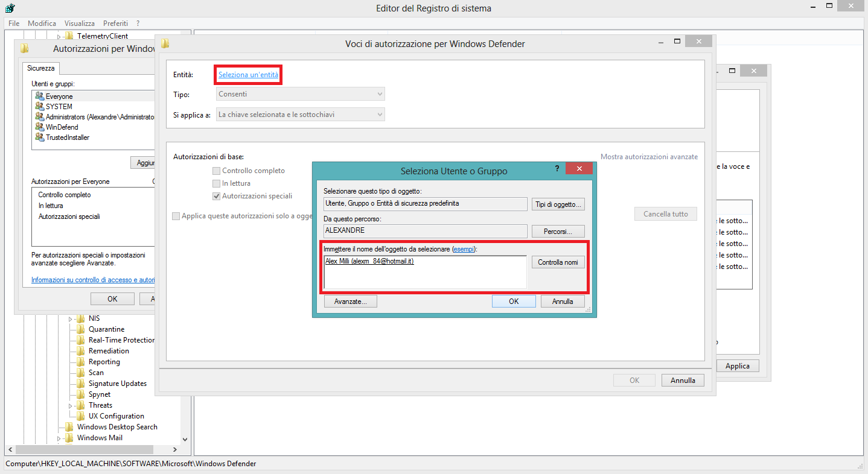The width and height of the screenshot is (868, 474).
Task: Open the Si applica a dropdown
Action: coord(301,114)
